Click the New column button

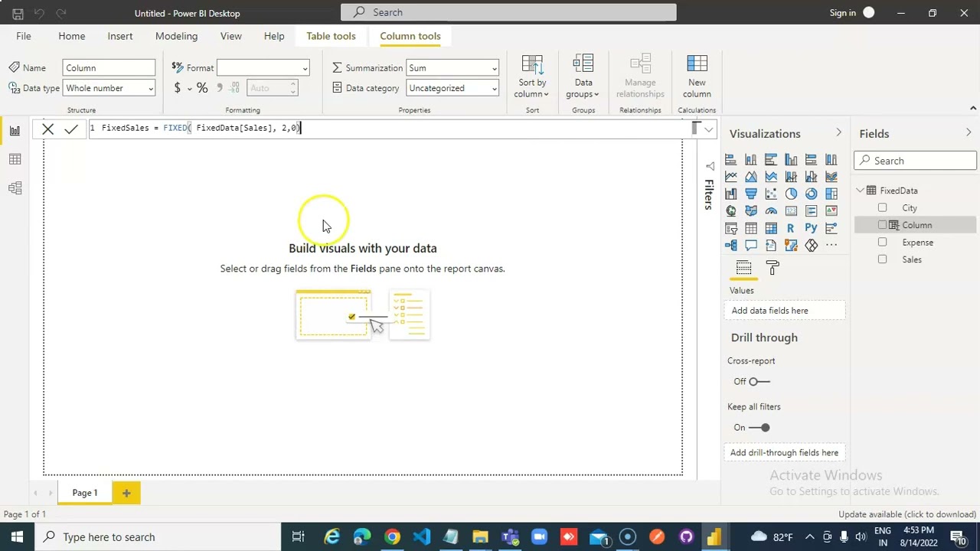point(697,77)
